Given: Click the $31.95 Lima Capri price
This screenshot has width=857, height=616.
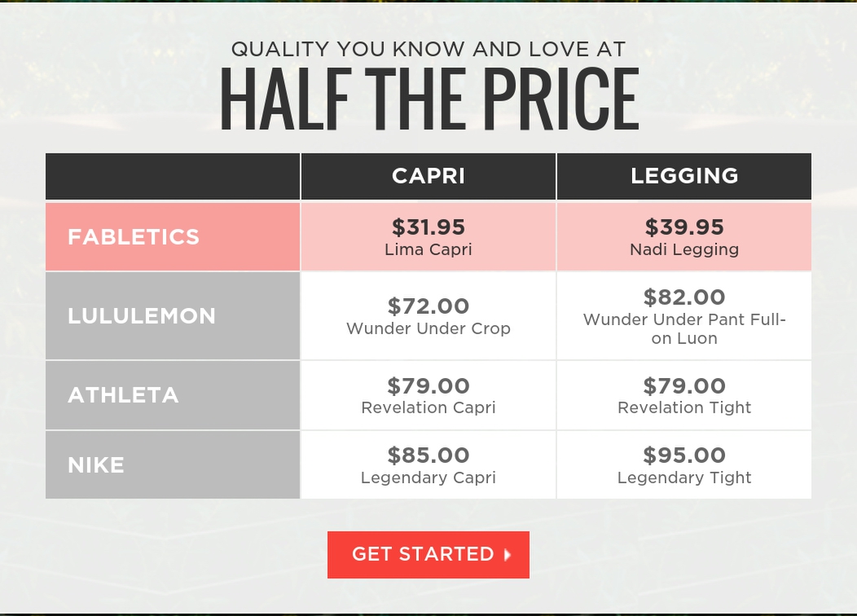Looking at the screenshot, I should pyautogui.click(x=428, y=227).
